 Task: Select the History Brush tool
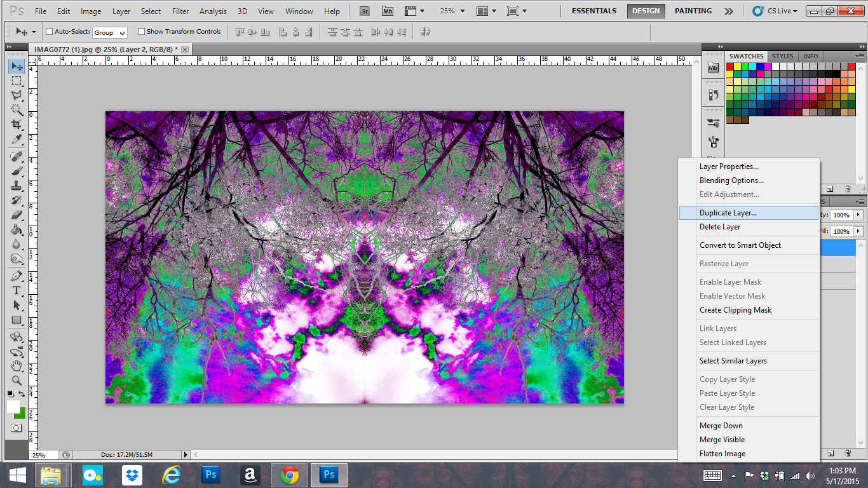pyautogui.click(x=17, y=200)
